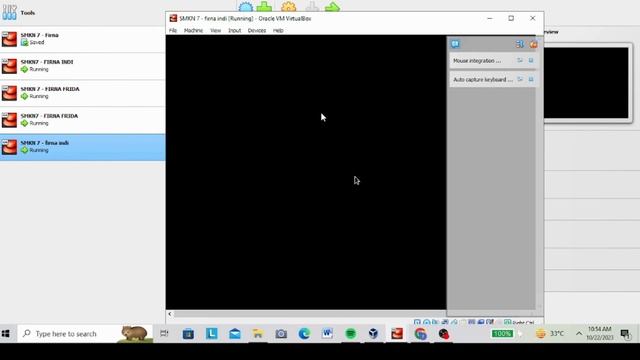Open the blue L app on taskbar
Image resolution: width=640 pixels, height=360 pixels.
click(211, 334)
